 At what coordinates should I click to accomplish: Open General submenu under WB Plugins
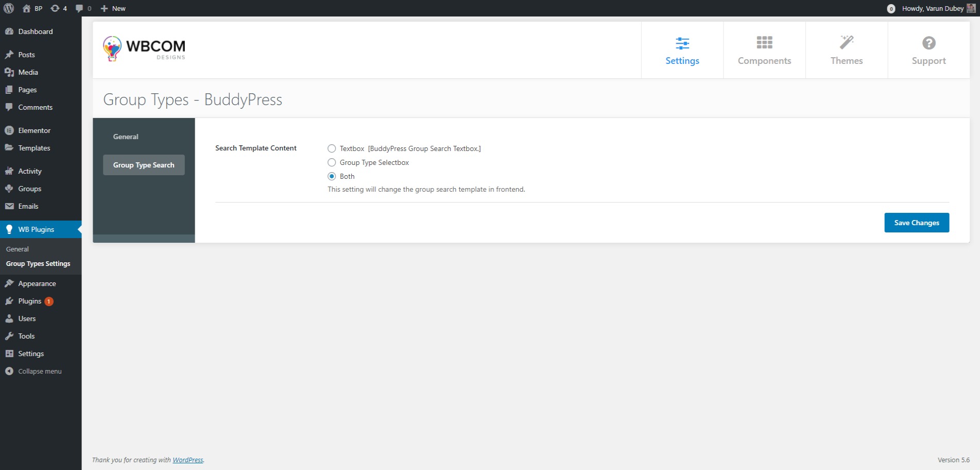pyautogui.click(x=18, y=249)
